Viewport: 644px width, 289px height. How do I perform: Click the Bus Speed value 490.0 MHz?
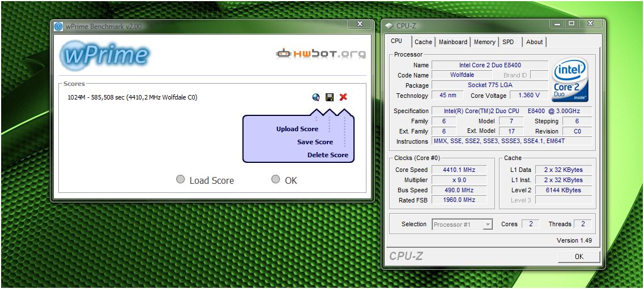click(459, 190)
